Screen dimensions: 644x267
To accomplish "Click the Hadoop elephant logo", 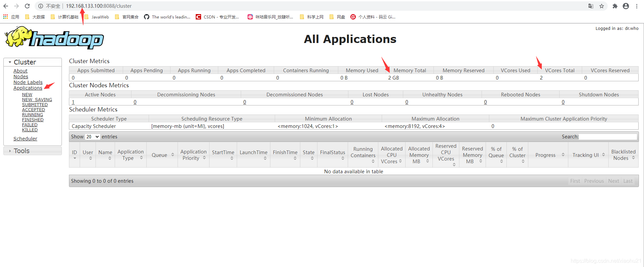I will [54, 38].
